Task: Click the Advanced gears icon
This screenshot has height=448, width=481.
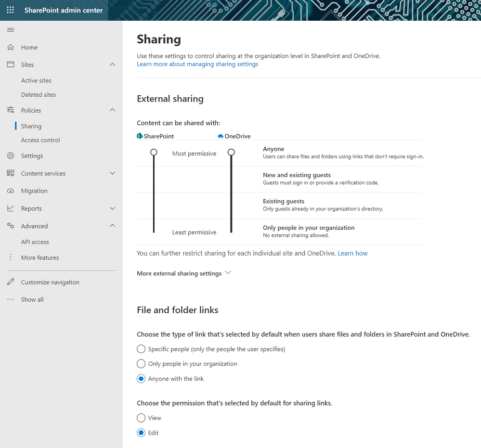Action: [x=11, y=226]
